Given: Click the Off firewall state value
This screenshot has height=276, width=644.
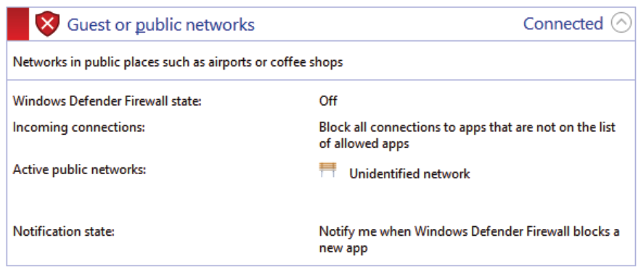Looking at the screenshot, I should point(328,101).
